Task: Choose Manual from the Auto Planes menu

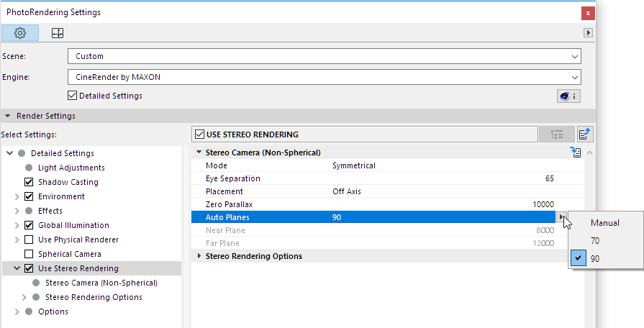Action: point(605,223)
